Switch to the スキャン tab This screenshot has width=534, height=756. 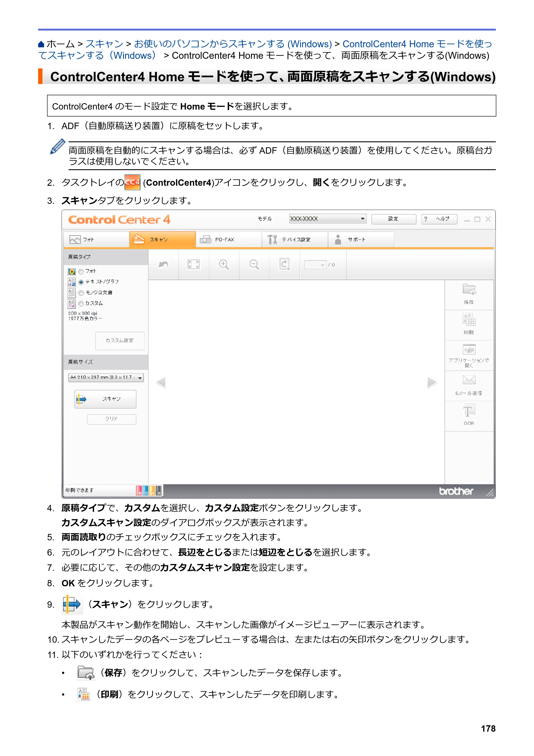pos(163,239)
